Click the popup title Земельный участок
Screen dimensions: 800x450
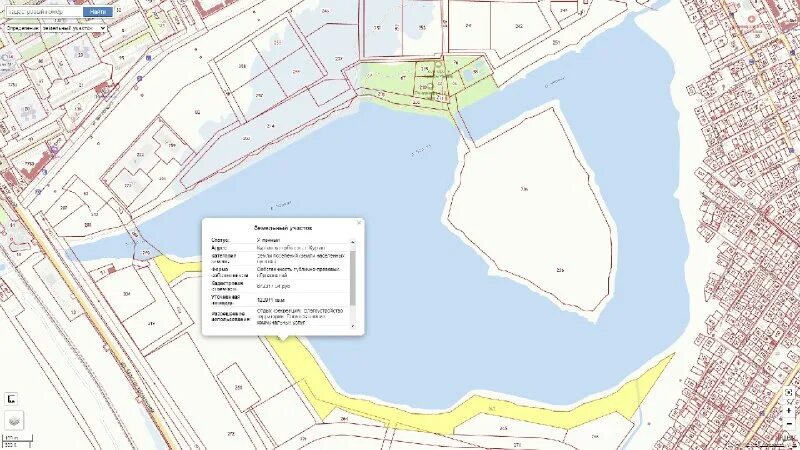click(x=283, y=228)
